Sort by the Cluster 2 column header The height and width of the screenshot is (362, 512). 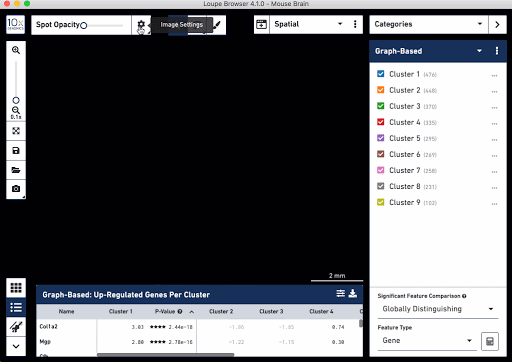coord(221,311)
